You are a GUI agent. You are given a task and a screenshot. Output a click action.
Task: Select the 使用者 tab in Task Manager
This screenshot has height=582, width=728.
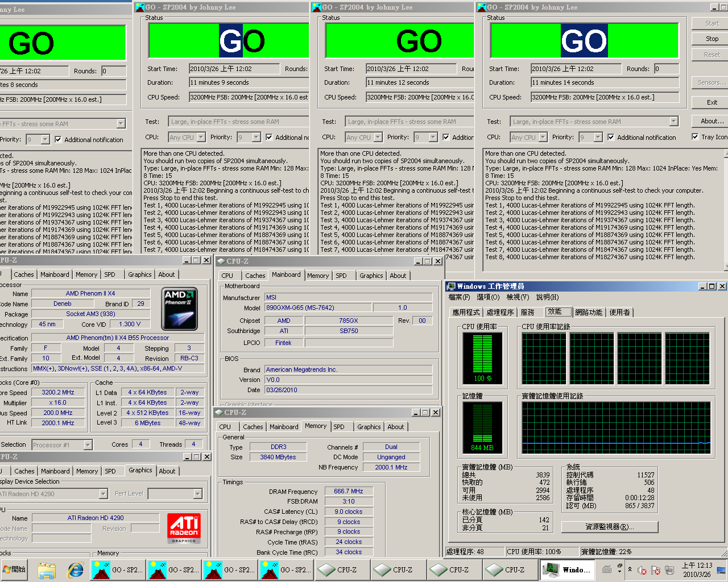619,312
